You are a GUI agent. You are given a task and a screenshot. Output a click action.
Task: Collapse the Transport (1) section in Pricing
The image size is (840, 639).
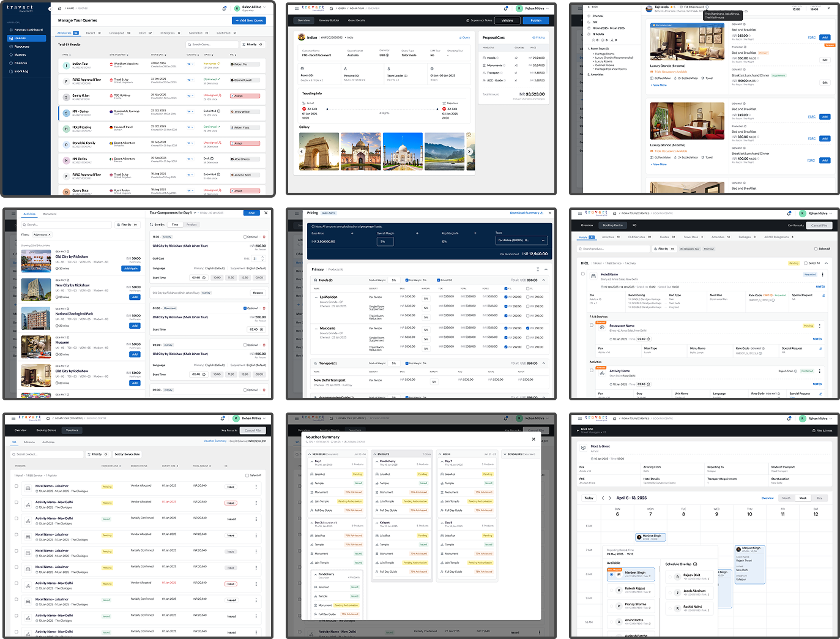tap(543, 364)
